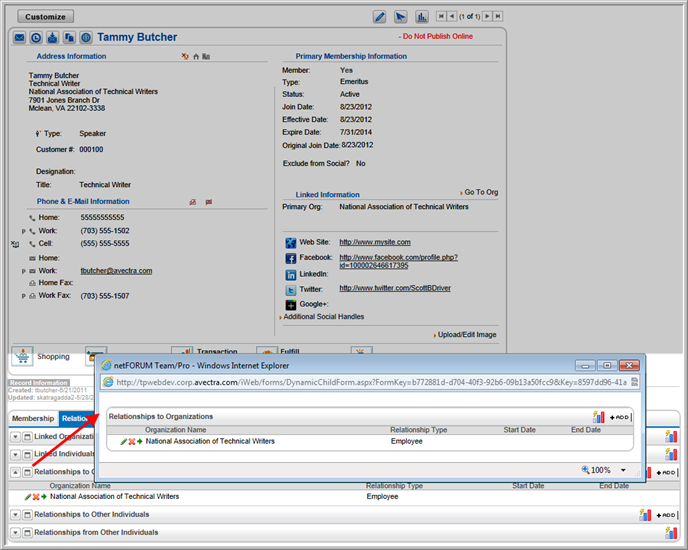Delete the organization relationship row on main page
The image size is (688, 550).
tap(36, 497)
